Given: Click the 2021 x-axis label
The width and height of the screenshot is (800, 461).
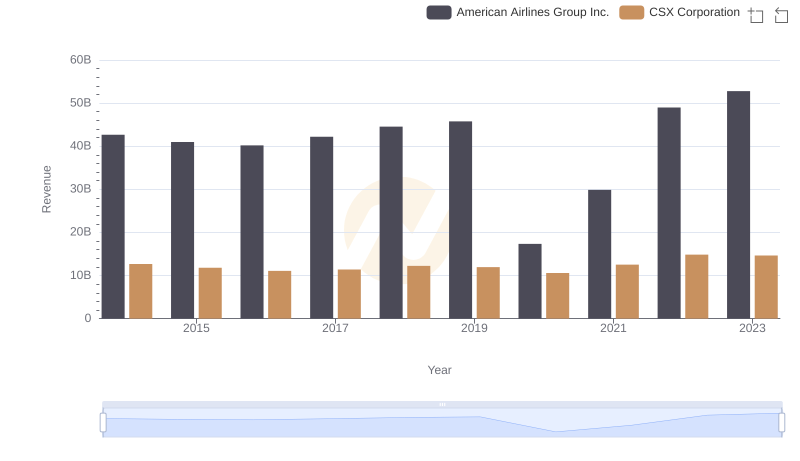Looking at the screenshot, I should click(x=613, y=328).
